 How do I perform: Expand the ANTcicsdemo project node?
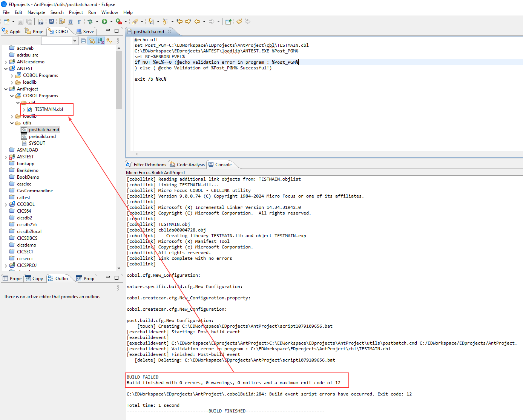pos(6,62)
